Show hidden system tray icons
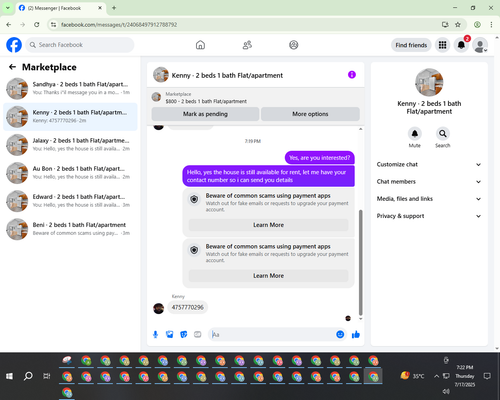 [x=436, y=376]
